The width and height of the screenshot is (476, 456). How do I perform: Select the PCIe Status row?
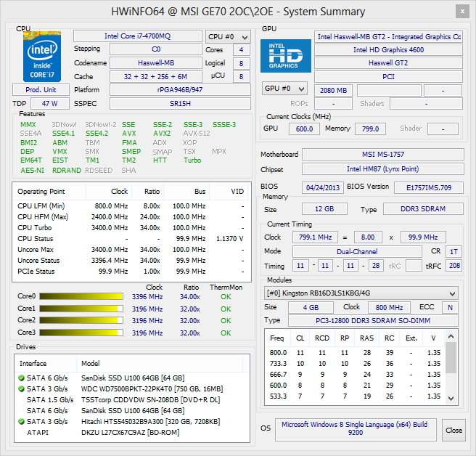click(131, 272)
